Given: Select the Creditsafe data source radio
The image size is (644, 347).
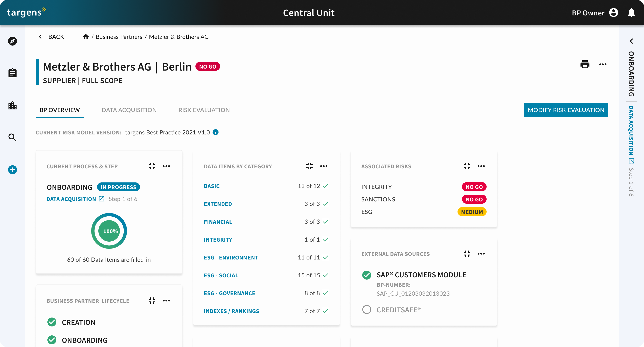Looking at the screenshot, I should click(366, 309).
